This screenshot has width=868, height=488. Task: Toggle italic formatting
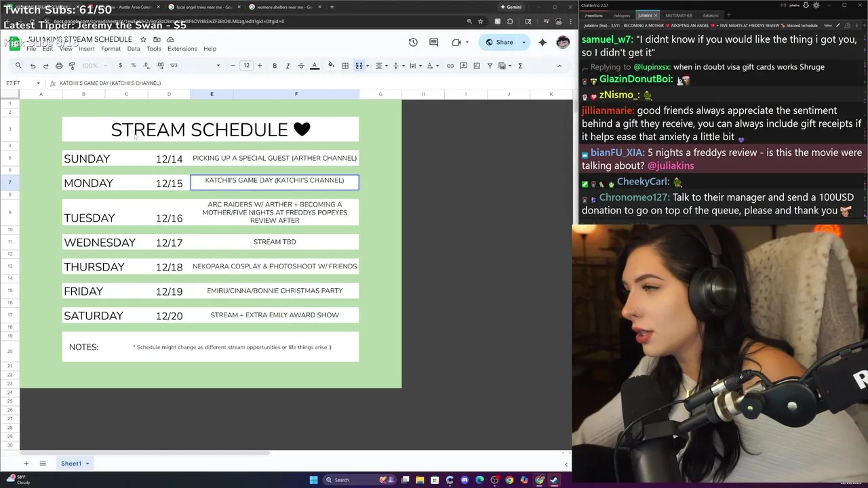[x=288, y=66]
